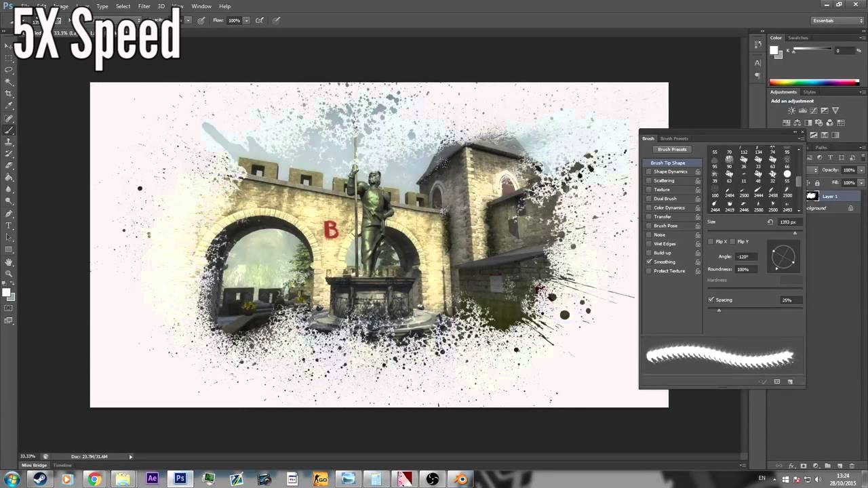Add a Levels adjustment
The height and width of the screenshot is (488, 868).
802,110
